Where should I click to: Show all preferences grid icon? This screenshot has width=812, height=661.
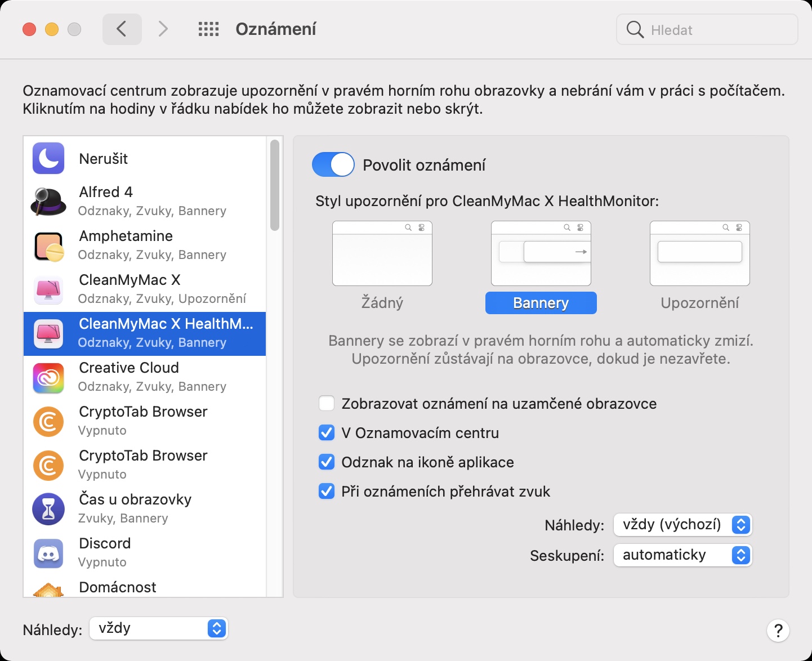(208, 29)
